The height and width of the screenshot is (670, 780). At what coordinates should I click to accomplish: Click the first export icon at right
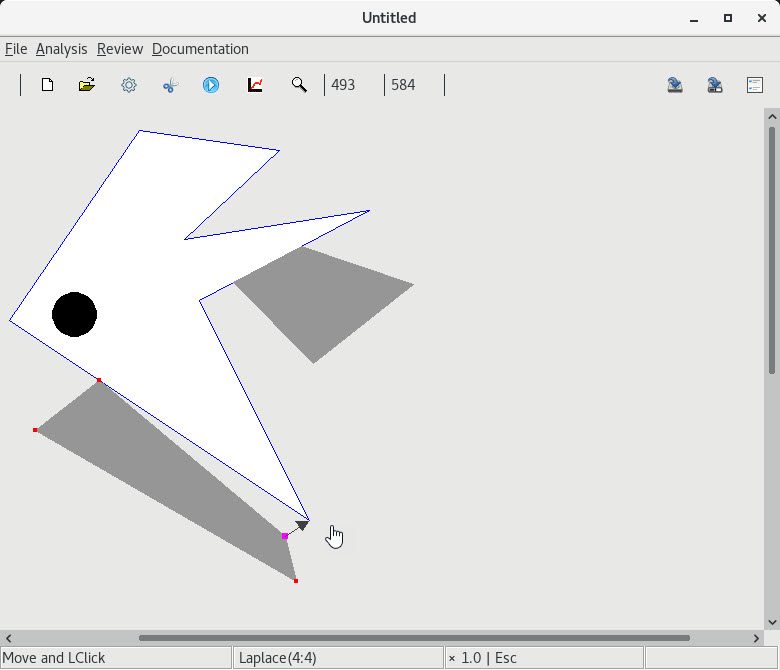click(675, 85)
